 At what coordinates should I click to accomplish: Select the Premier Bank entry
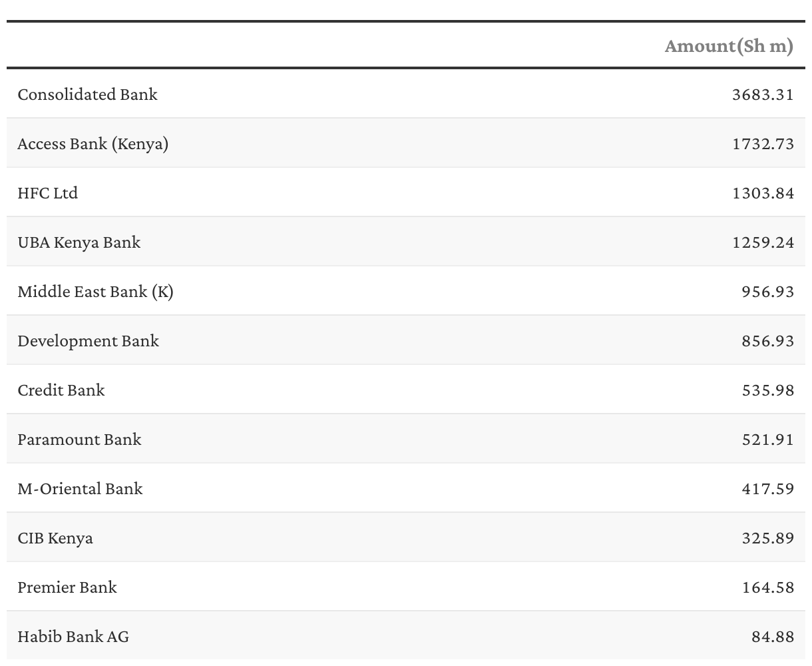[67, 587]
